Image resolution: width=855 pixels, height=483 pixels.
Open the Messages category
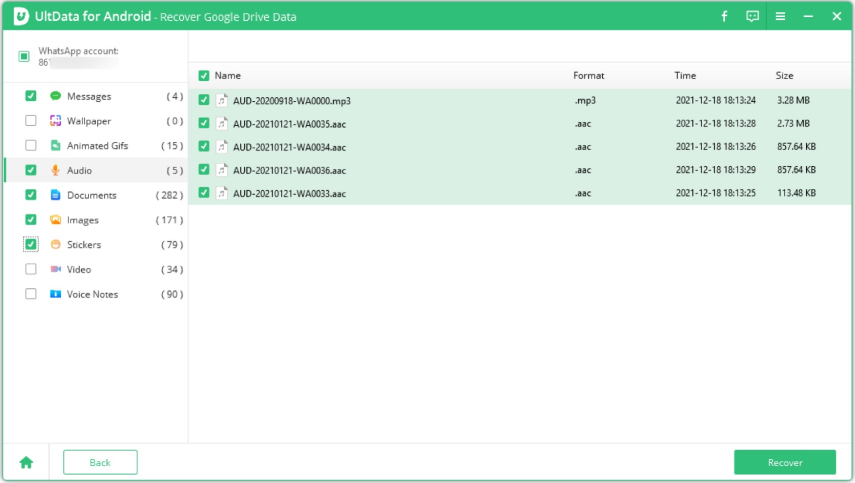click(89, 96)
